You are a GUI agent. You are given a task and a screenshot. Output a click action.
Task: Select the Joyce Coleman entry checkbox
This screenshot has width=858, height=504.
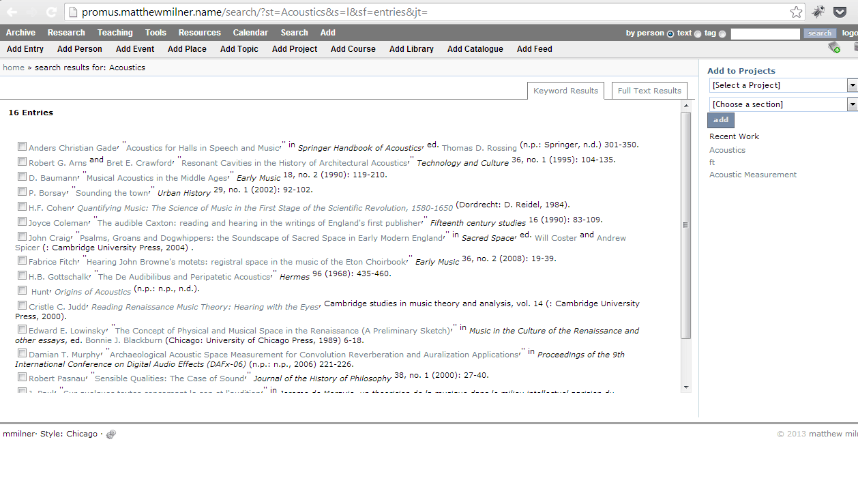23,222
